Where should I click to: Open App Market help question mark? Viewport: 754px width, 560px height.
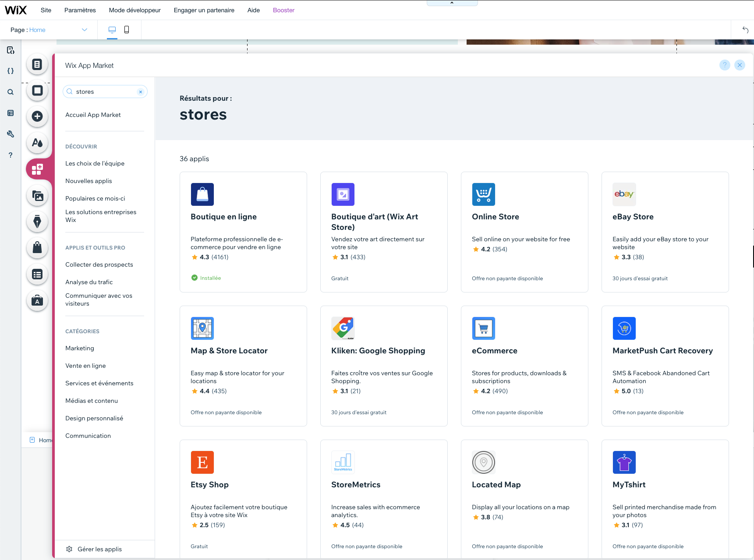point(725,65)
